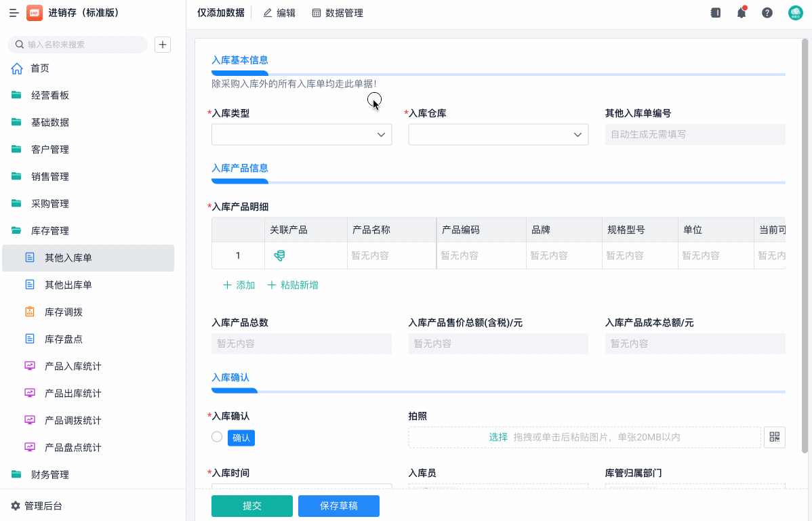Click 粘贴新增 under the product table
812x521 pixels.
[x=293, y=285]
